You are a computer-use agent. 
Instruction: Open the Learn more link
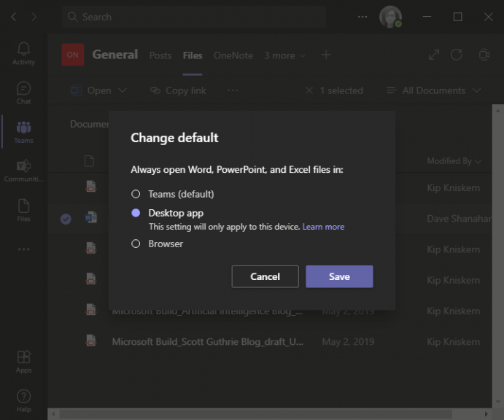tap(323, 227)
